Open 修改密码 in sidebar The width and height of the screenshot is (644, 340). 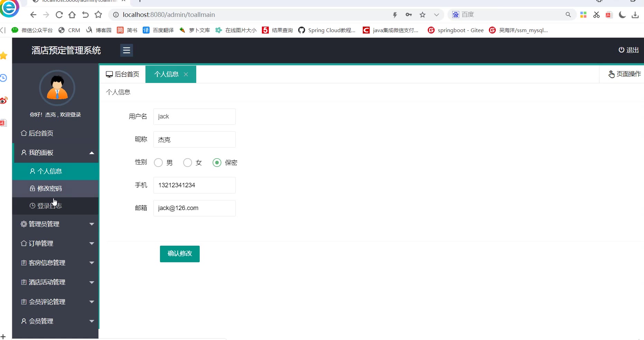tap(55, 189)
